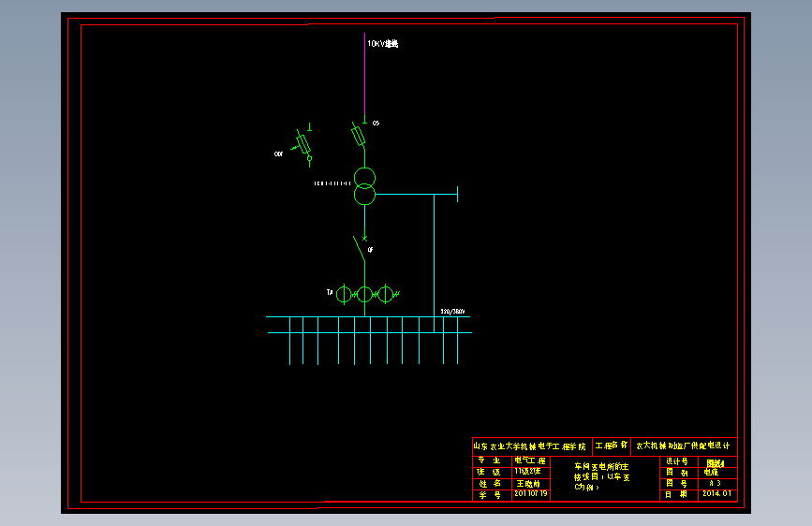Click the rightmost TA current transformer circle
812x526 pixels.
[385, 294]
